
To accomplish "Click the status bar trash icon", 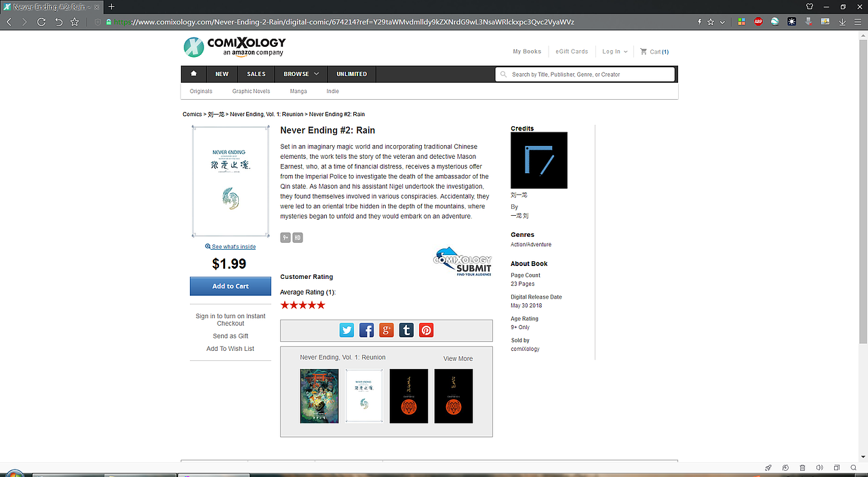I will click(802, 468).
